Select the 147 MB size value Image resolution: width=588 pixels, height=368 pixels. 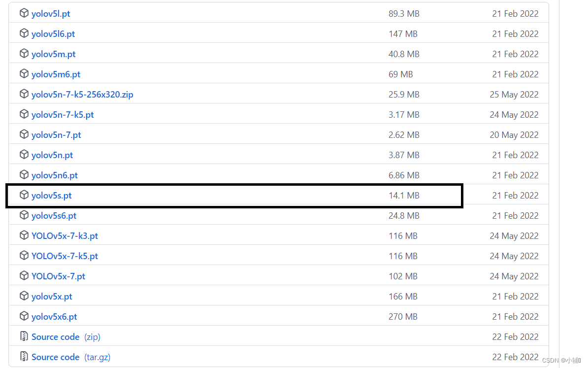(403, 34)
